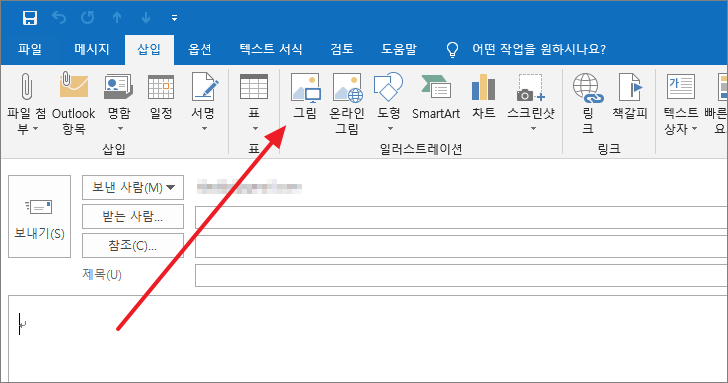Click the Save icon in quick access toolbar
Screen dimensions: 728x383
(30, 18)
